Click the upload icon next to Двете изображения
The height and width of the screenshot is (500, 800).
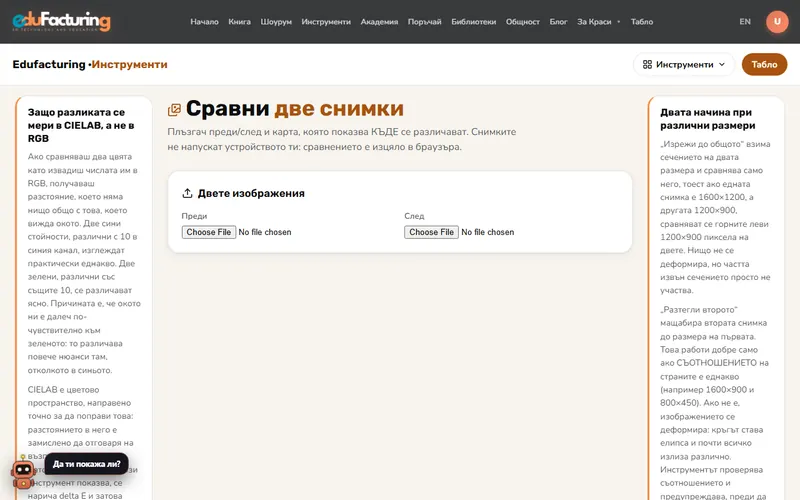tap(187, 193)
